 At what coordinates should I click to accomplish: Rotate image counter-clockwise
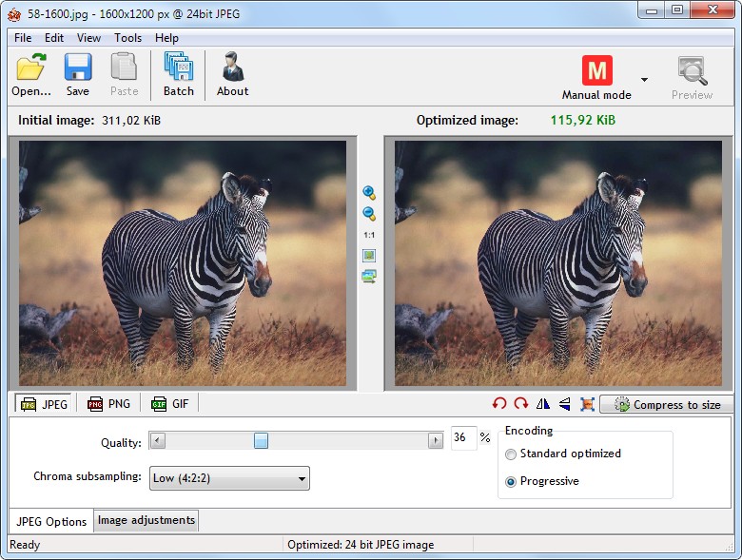(x=499, y=404)
